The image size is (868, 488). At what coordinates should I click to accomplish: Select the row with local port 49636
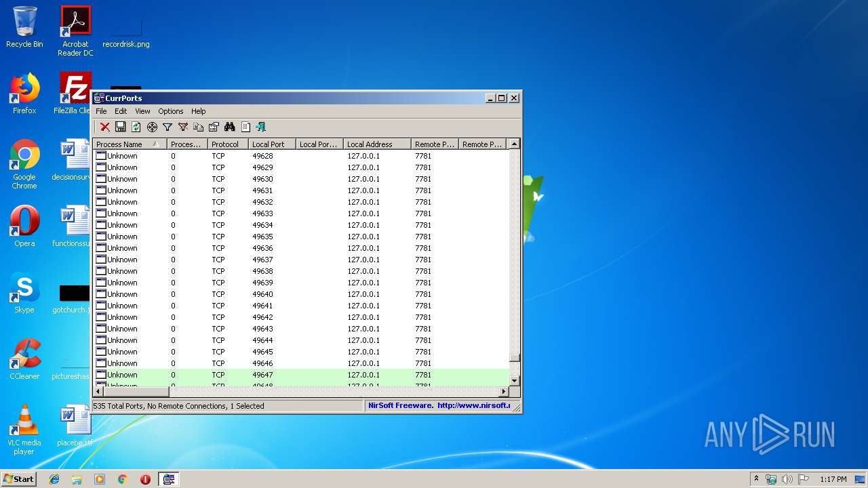pyautogui.click(x=300, y=248)
